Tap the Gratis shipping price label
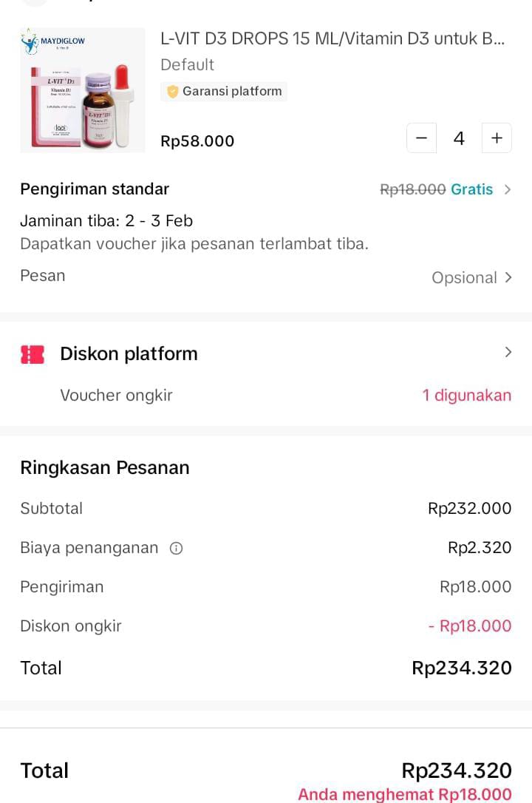The width and height of the screenshot is (532, 803). click(x=471, y=189)
